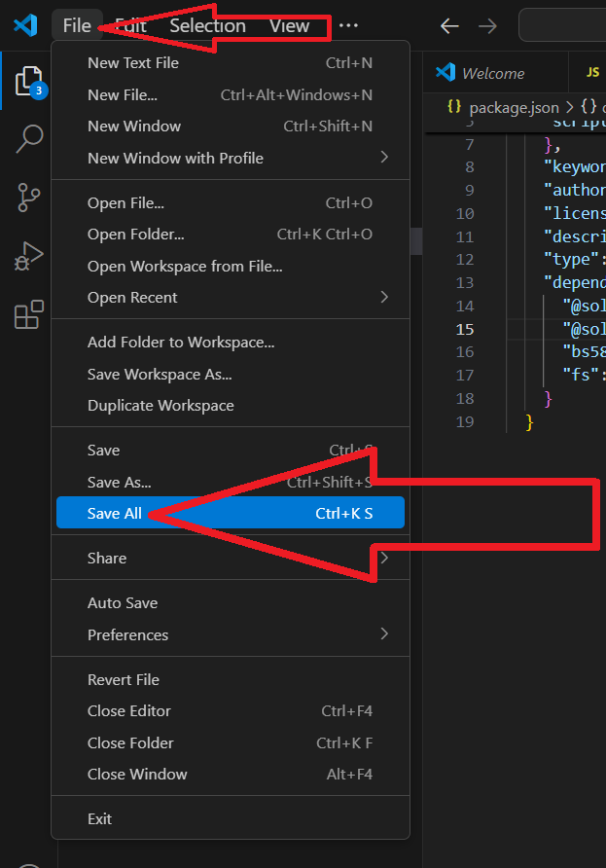Open the View menu

coord(289,25)
